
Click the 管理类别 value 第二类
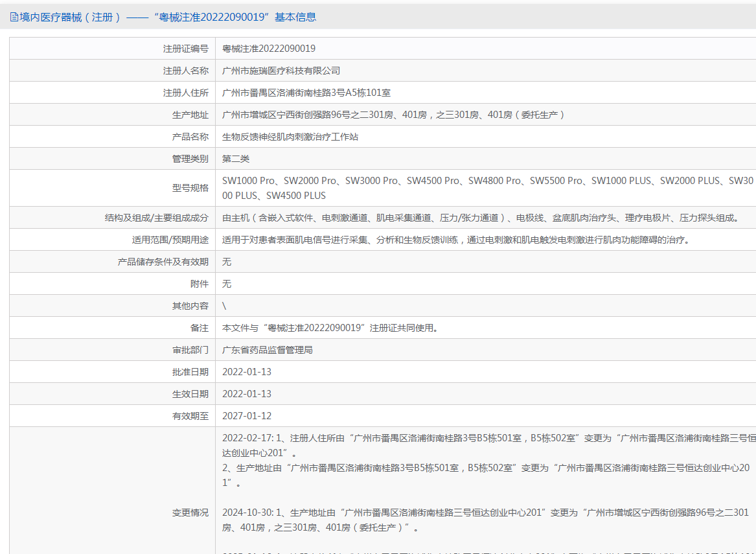point(236,159)
